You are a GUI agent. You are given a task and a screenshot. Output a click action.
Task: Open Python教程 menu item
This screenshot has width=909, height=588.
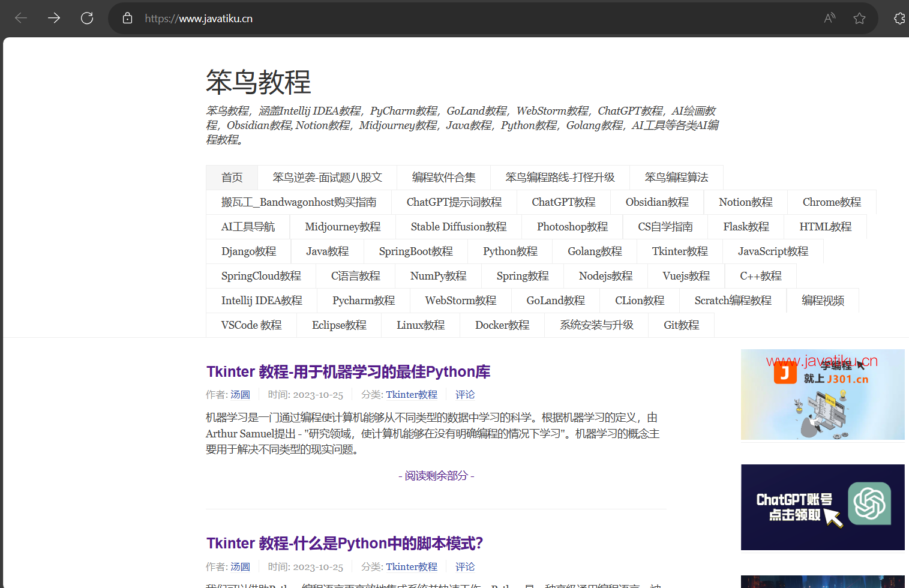click(x=510, y=251)
